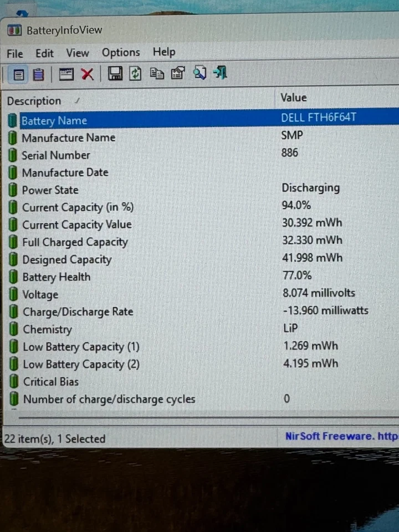
Task: Refresh battery data using toolbar icon
Action: tap(135, 73)
